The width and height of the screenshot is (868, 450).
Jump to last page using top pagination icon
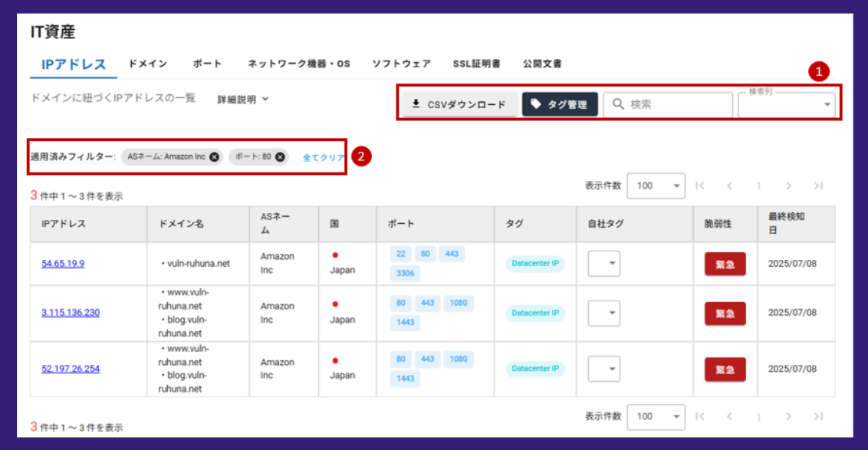(x=818, y=186)
